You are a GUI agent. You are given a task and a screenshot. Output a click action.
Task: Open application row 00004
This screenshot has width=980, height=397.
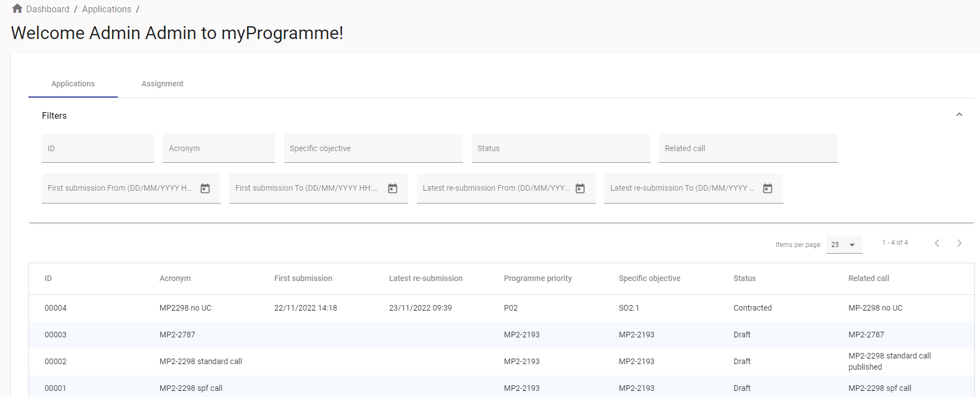click(x=55, y=308)
